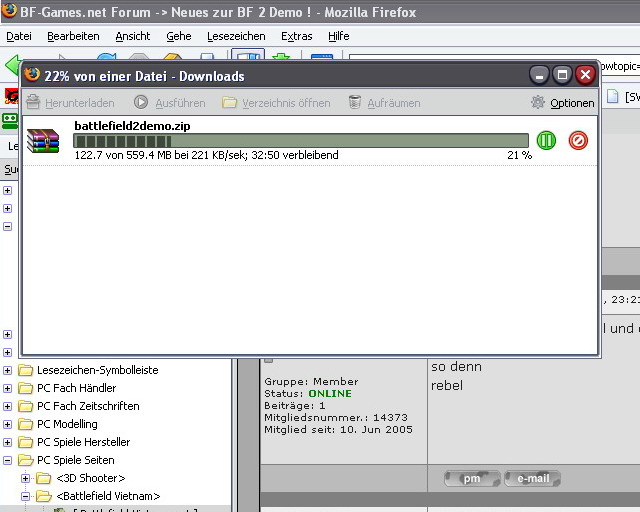Click the pm button in forum
Image resolution: width=640 pixels, height=512 pixels.
click(x=472, y=479)
